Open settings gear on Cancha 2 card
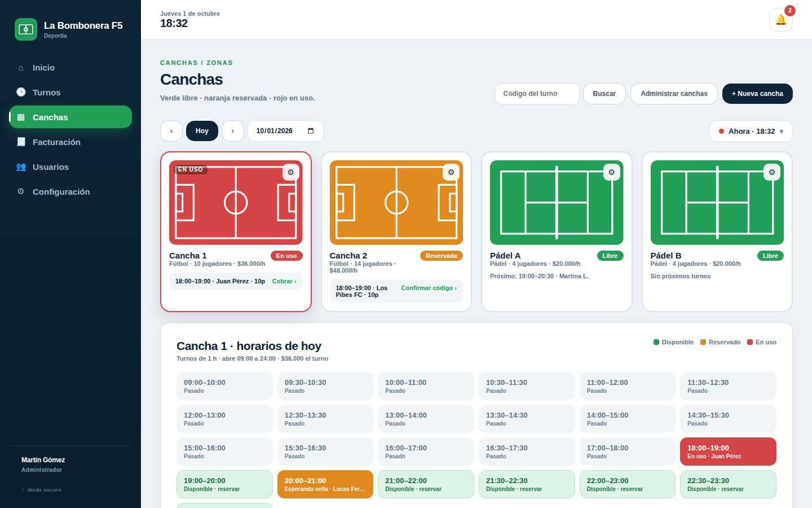Viewport: 812px width, 508px height. coord(451,172)
